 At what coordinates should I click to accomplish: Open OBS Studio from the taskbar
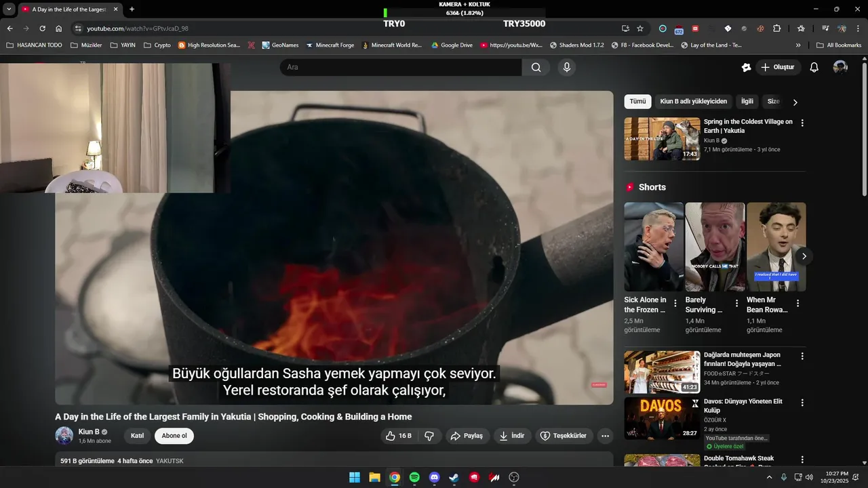pyautogui.click(x=514, y=477)
